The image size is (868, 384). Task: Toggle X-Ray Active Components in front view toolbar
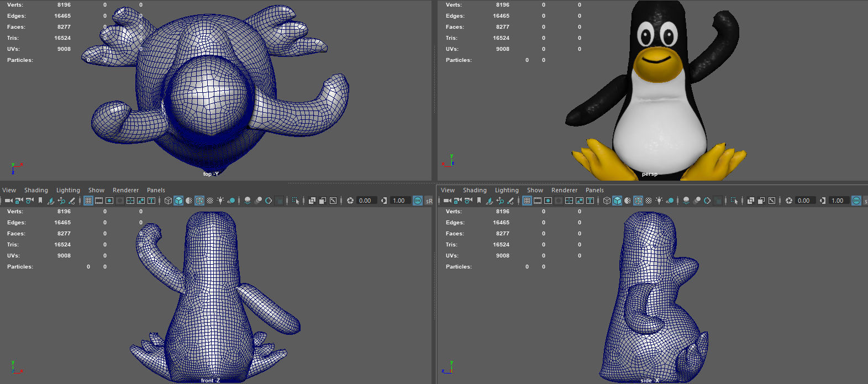coord(323,201)
